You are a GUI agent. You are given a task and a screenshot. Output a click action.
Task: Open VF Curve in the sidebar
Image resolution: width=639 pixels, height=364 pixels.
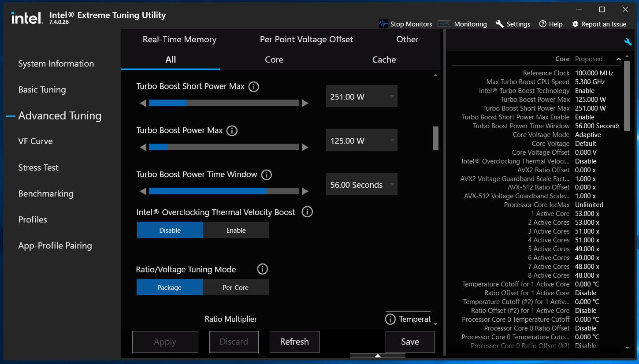(x=35, y=141)
